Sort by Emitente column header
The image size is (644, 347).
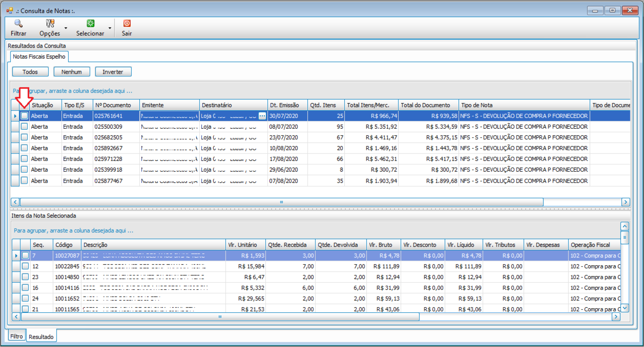pyautogui.click(x=169, y=105)
